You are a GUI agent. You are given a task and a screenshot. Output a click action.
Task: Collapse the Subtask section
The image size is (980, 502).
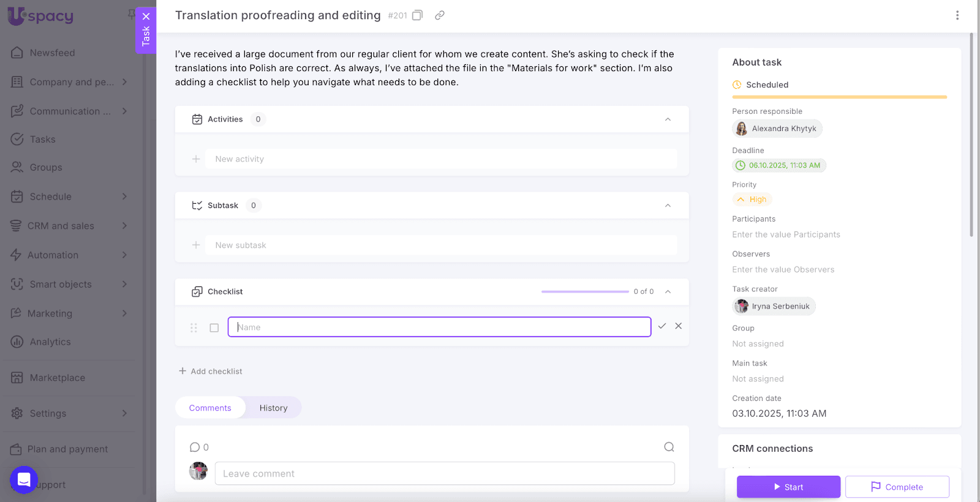(x=668, y=206)
